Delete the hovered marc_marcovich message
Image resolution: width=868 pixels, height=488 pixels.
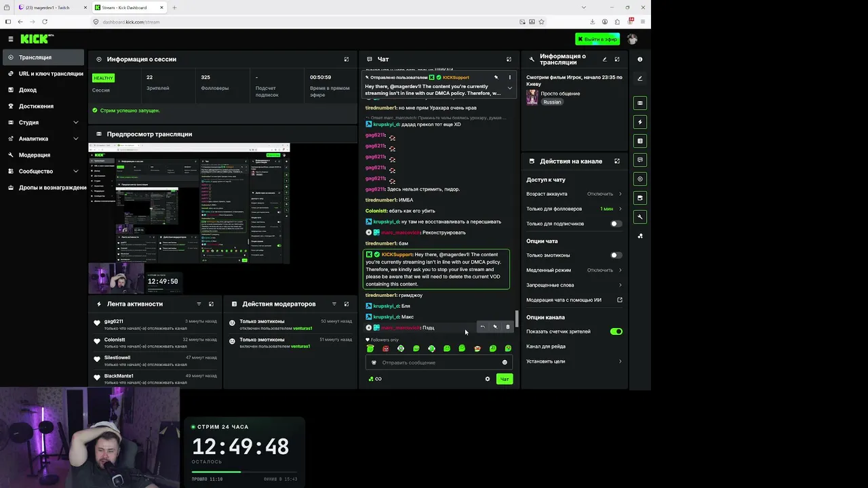click(x=507, y=327)
